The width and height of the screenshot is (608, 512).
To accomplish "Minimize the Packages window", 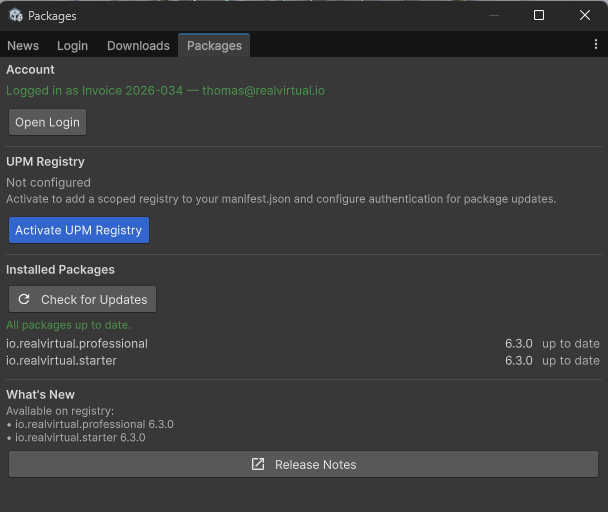I will [x=493, y=15].
